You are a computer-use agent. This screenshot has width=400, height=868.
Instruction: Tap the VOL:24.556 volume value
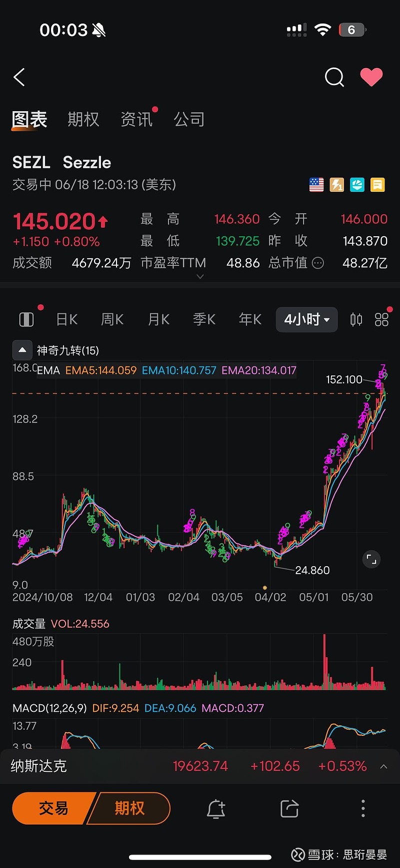(x=80, y=624)
